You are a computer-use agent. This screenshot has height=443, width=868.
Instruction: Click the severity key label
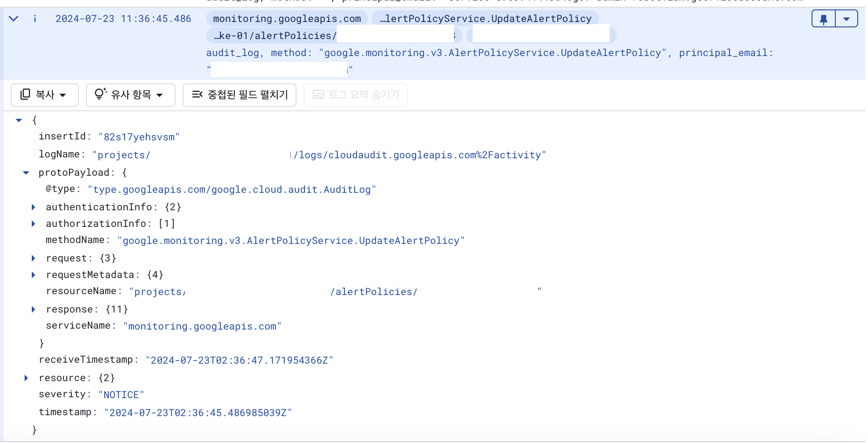point(62,394)
